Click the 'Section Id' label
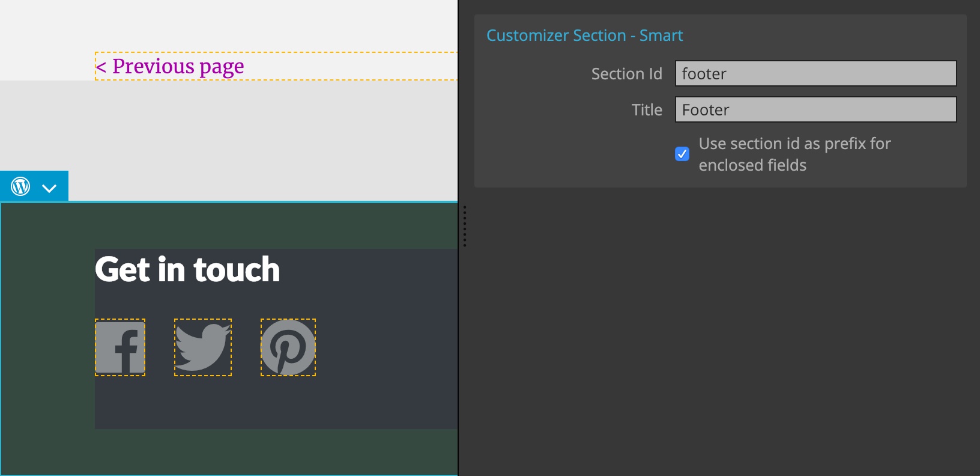 [626, 73]
